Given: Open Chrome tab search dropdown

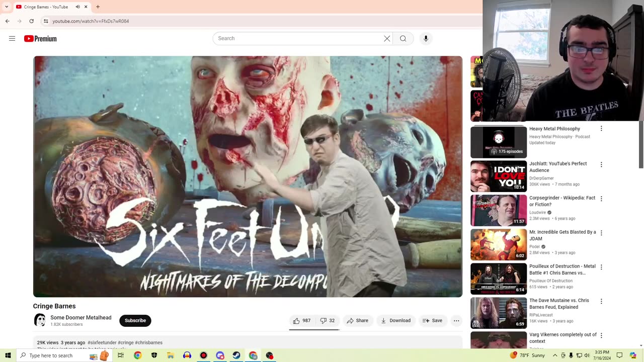Looking at the screenshot, I should [7, 7].
